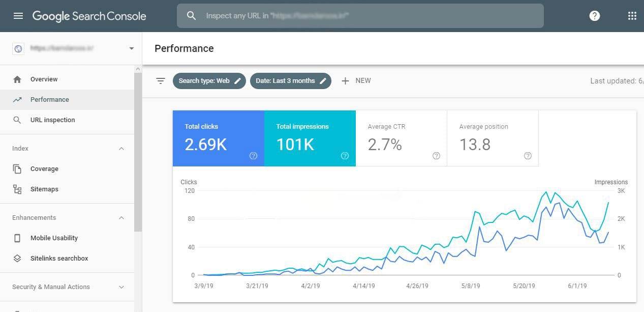
Task: Click help icon on Total clicks card
Action: 253,156
